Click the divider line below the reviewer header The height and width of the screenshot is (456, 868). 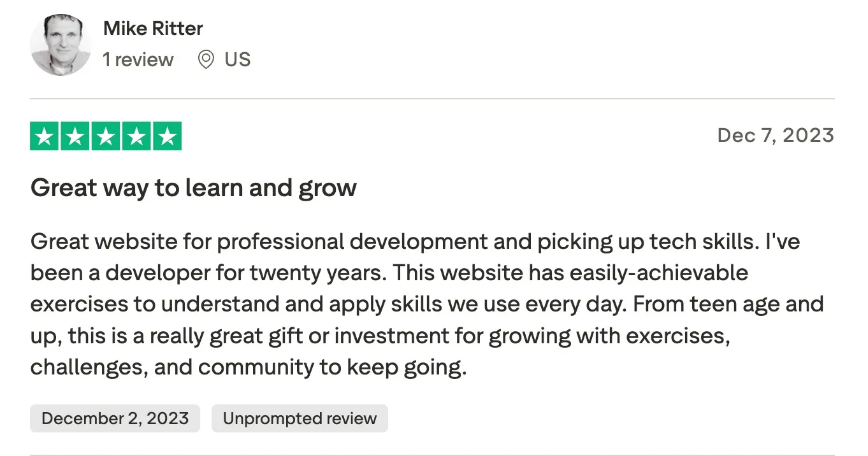point(432,98)
